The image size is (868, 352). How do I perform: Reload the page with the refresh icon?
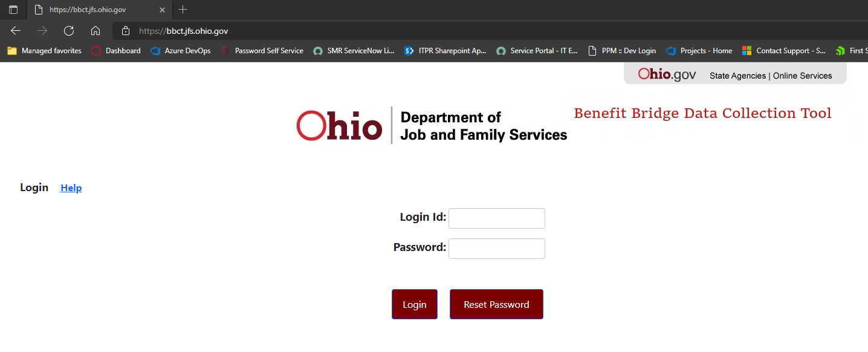tap(69, 31)
